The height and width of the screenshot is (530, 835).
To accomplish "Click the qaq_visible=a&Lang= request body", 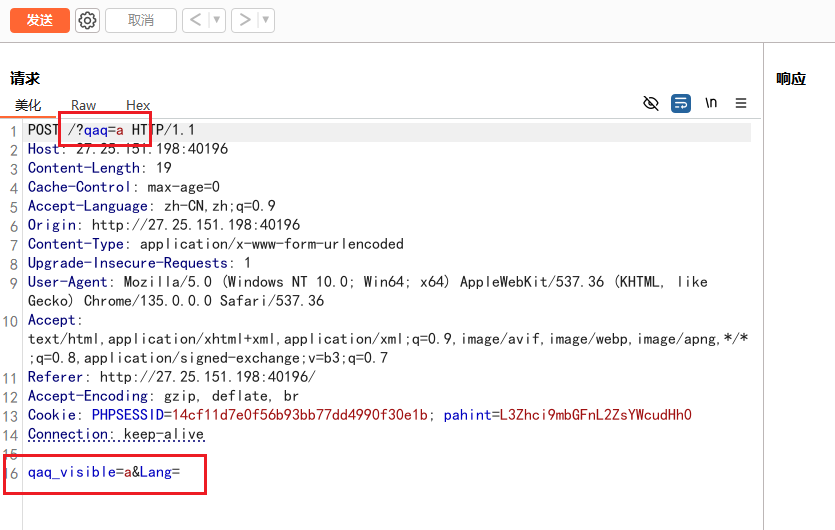I will [x=104, y=472].
